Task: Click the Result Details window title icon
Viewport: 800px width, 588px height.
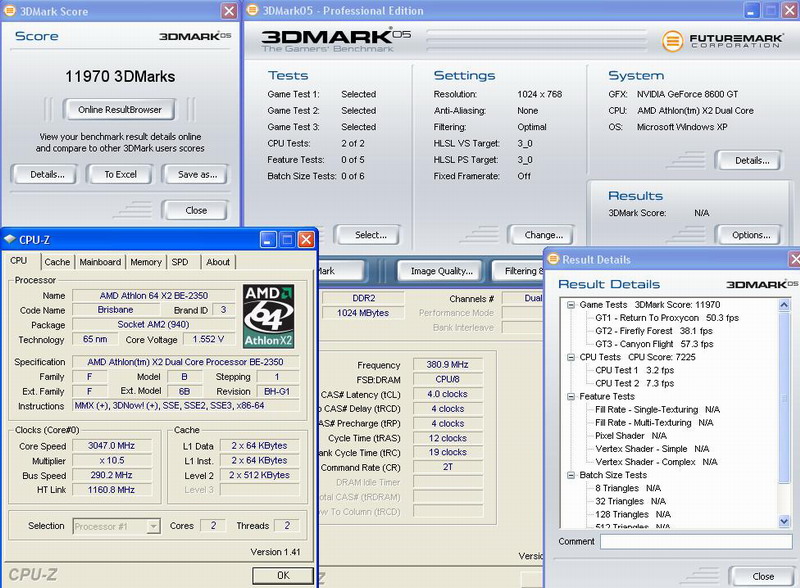Action: 553,259
